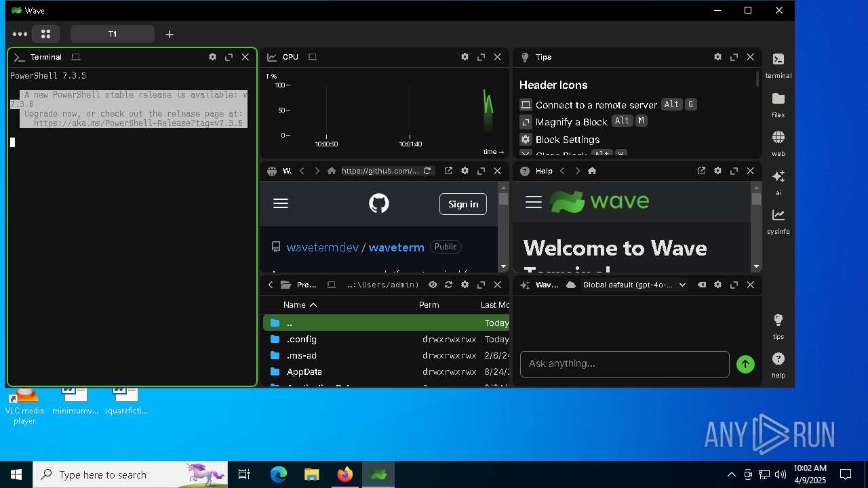Image resolution: width=868 pixels, height=488 pixels.
Task: Click the Sign in button on GitHub
Action: pyautogui.click(x=463, y=204)
